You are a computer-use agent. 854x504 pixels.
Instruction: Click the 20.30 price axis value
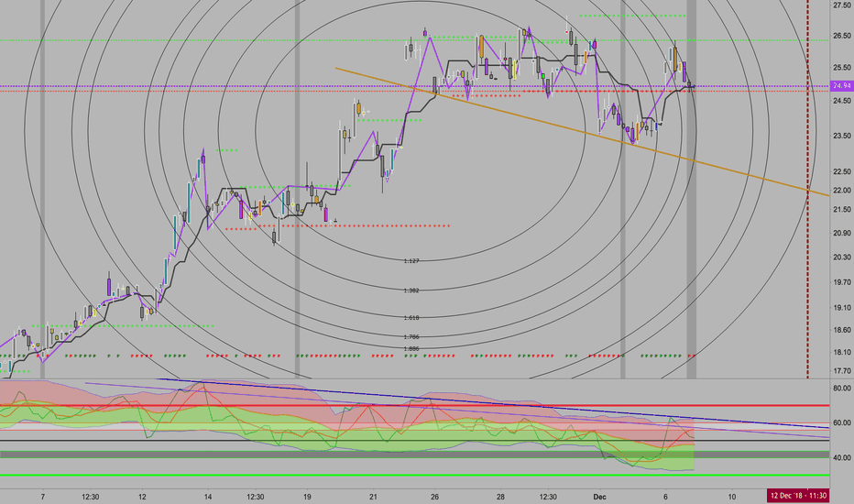841,257
